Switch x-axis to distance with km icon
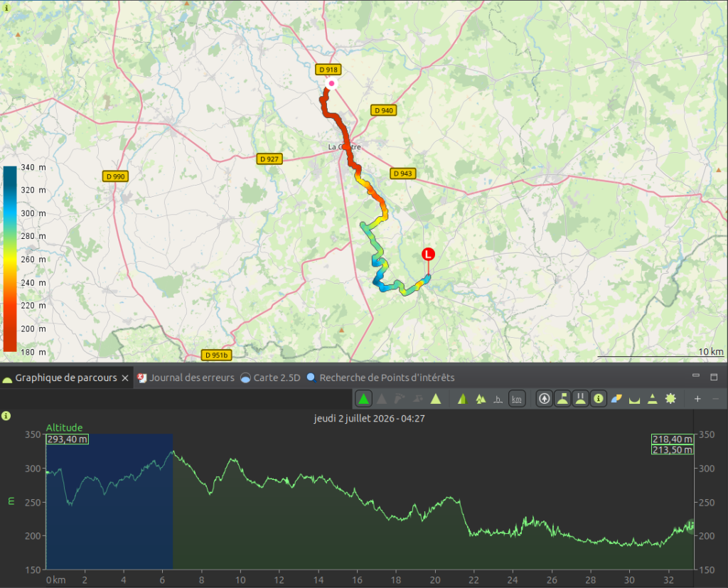 516,398
